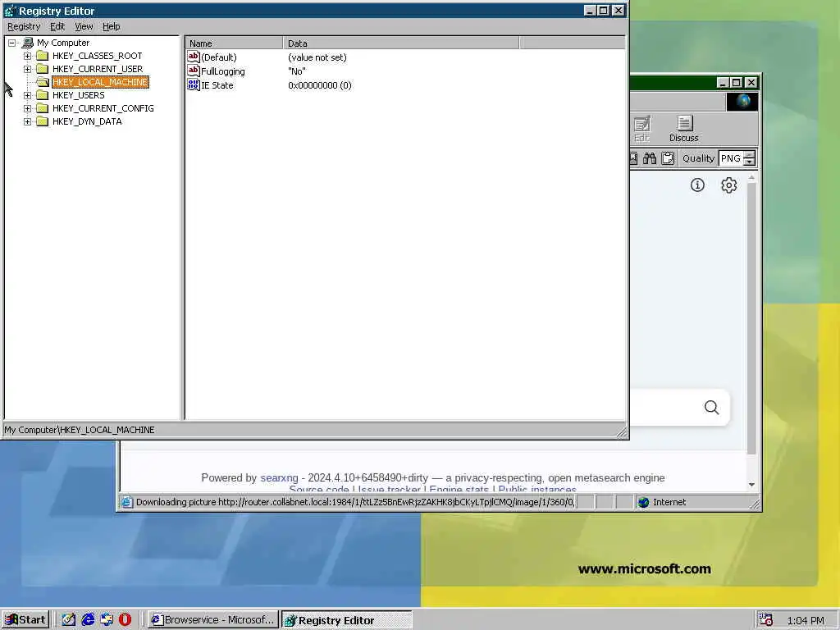Click the Discuss toolbar button in browser

[684, 129]
